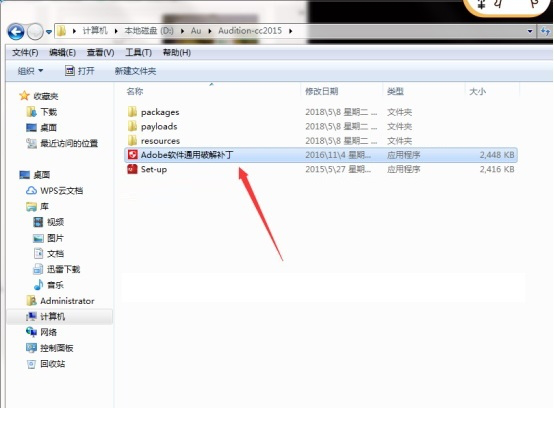Screen dimensions: 554x424
Task: Open the recent locations dropdown arrow
Action: pyautogui.click(x=49, y=32)
